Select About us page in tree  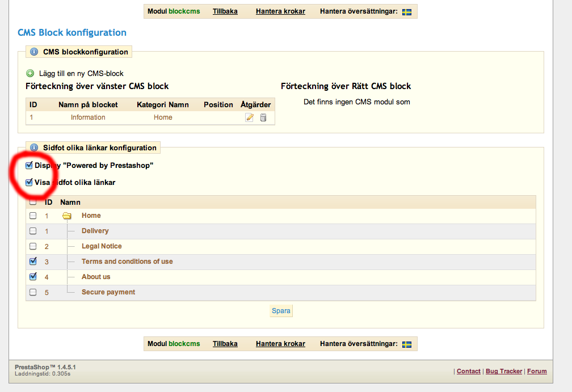click(96, 277)
